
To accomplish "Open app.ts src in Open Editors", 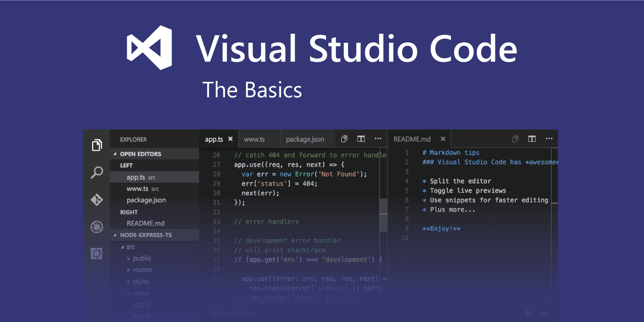I will coord(155,177).
